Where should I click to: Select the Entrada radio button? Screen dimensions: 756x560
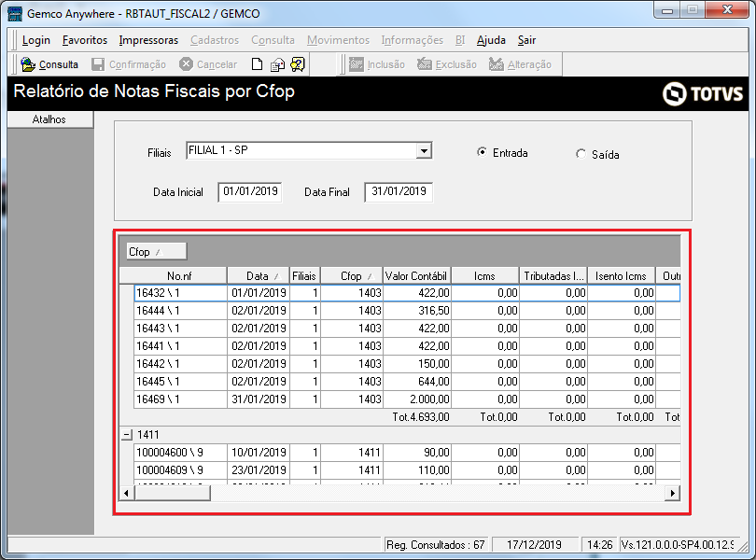tap(482, 152)
